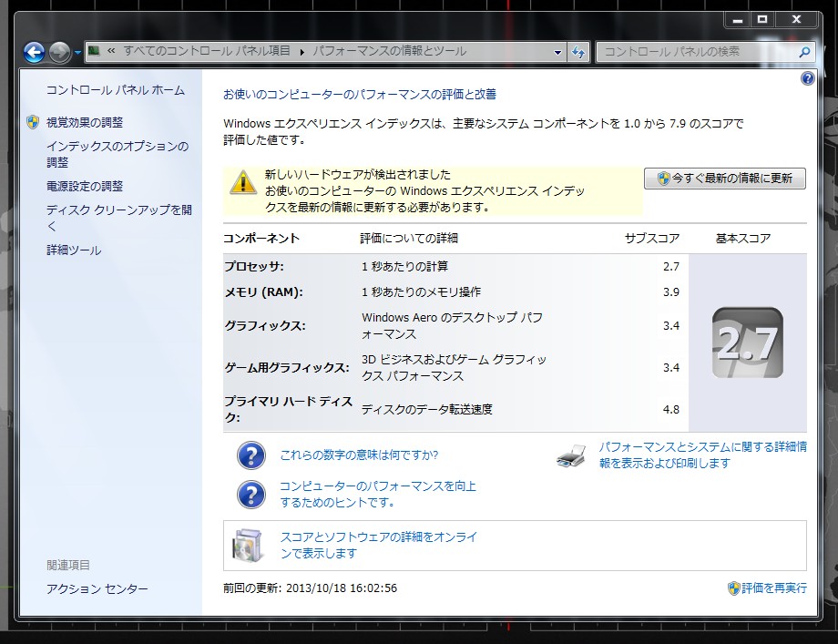838x644 pixels.
Task: Click the magnifier search icon
Action: [804, 52]
